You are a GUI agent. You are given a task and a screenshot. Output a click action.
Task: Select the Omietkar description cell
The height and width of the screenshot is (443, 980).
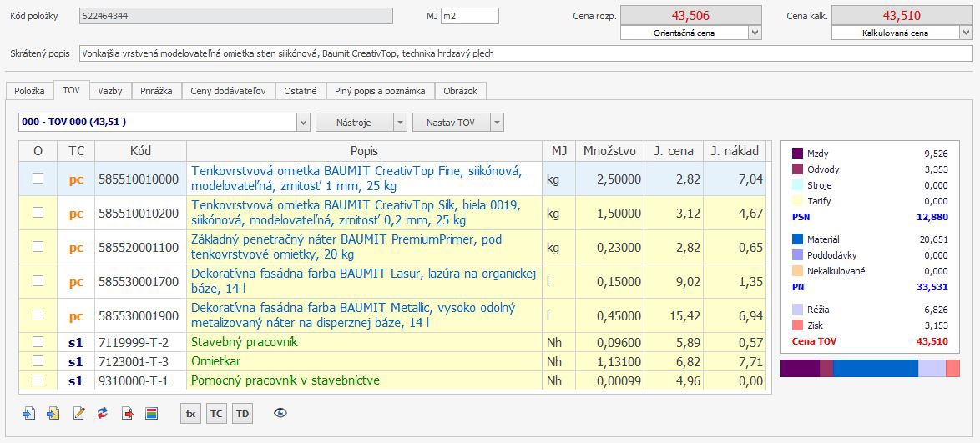[x=365, y=362]
